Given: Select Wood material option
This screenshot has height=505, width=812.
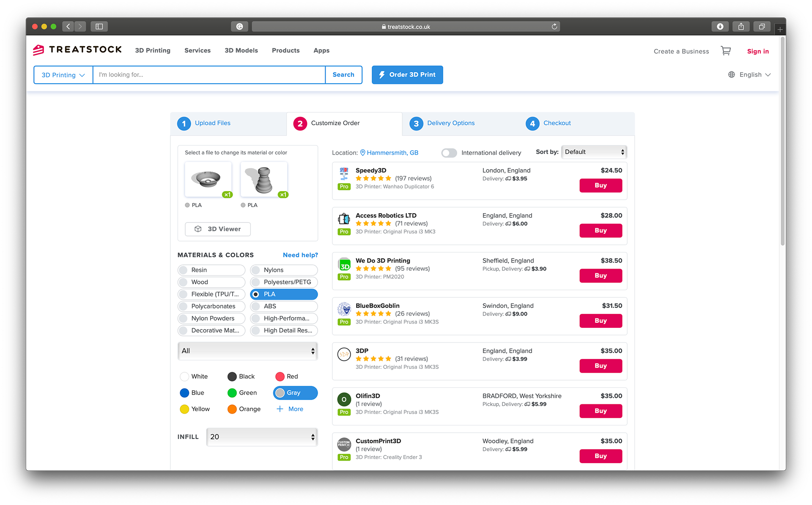Looking at the screenshot, I should pos(211,282).
